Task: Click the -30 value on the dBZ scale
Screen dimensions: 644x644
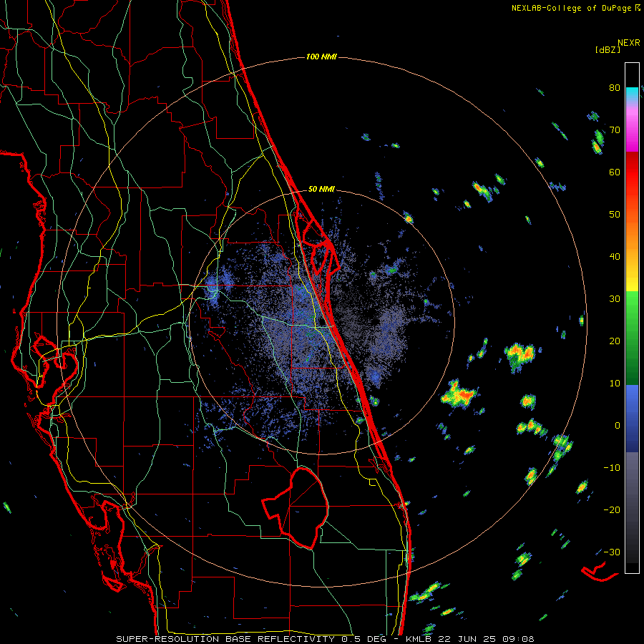Action: click(612, 552)
